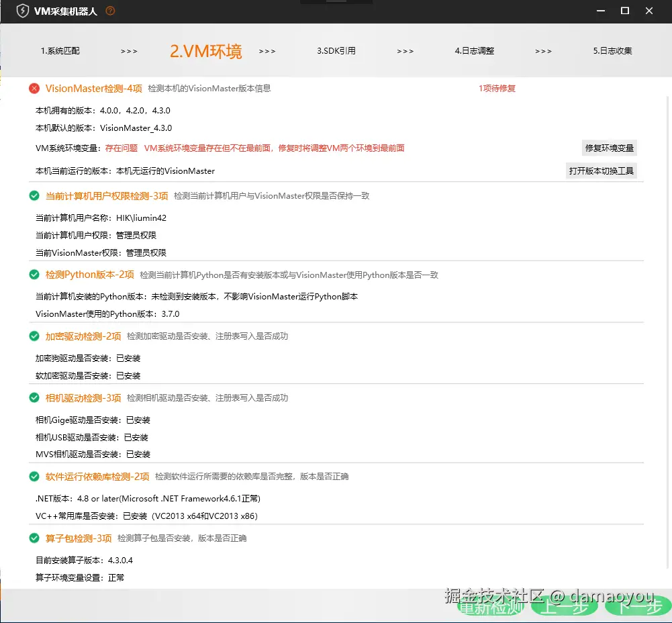Screen dimensions: 672x623
Task: Click green check icon beside 算子包检测
Action: pos(34,538)
